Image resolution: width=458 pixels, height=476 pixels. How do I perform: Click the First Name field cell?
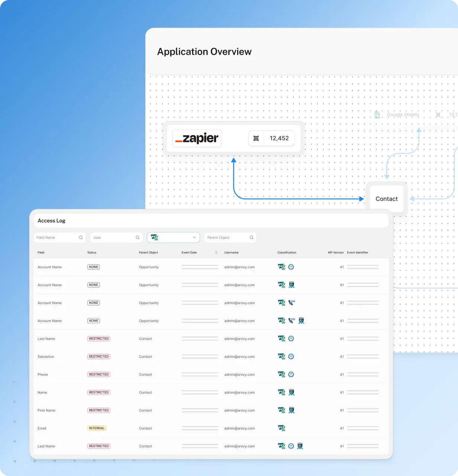click(46, 410)
